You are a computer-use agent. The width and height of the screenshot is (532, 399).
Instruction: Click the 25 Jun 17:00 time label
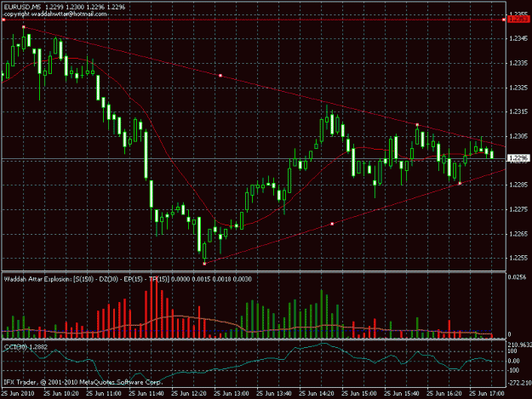pyautogui.click(x=487, y=394)
